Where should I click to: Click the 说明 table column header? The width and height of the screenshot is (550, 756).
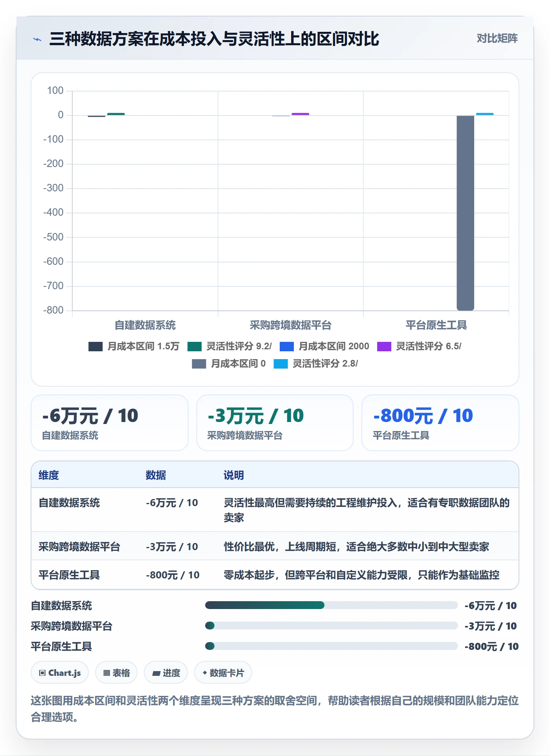[x=234, y=475]
